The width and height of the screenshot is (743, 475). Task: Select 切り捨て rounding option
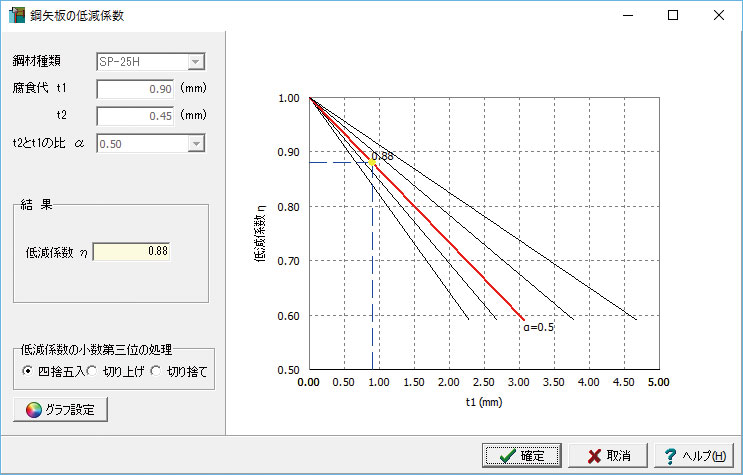(155, 371)
